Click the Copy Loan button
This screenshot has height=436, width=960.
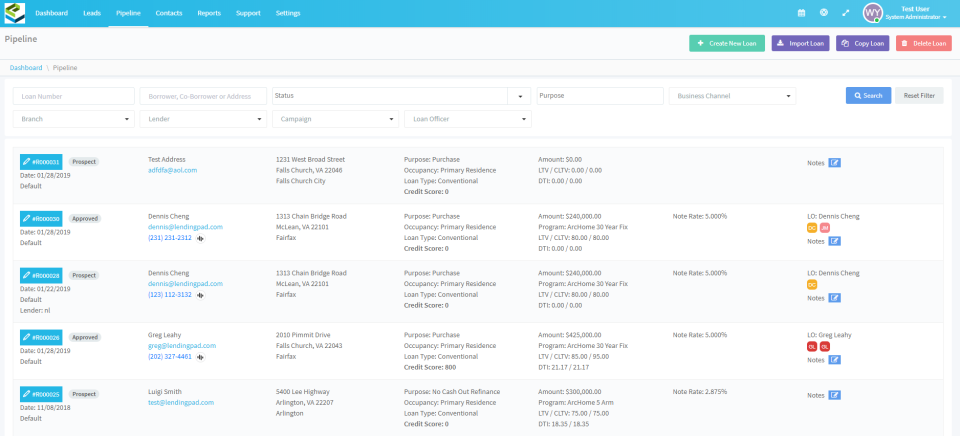pos(863,43)
